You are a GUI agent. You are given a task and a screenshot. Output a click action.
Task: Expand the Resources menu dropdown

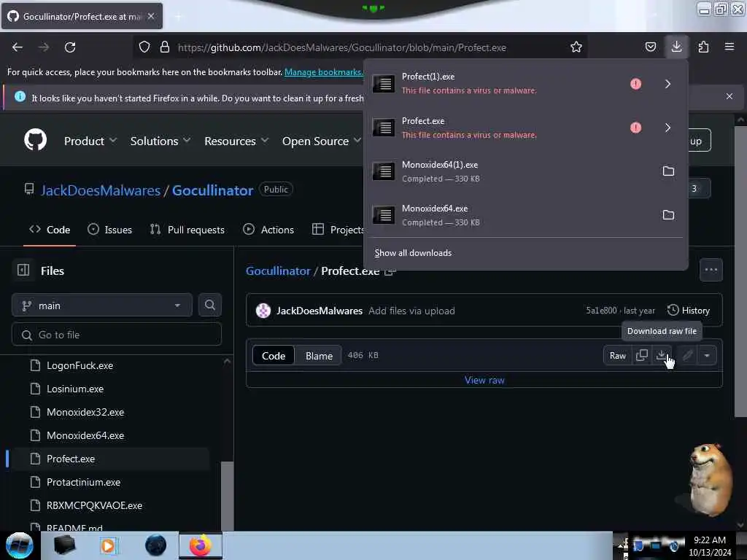[x=236, y=141]
